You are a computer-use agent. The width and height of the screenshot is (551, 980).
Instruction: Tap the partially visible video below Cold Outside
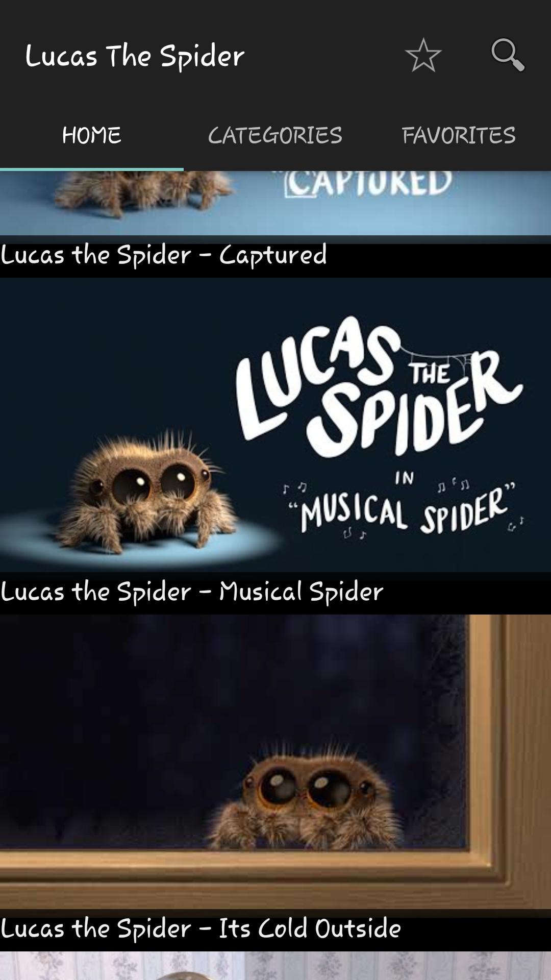pyautogui.click(x=275, y=966)
